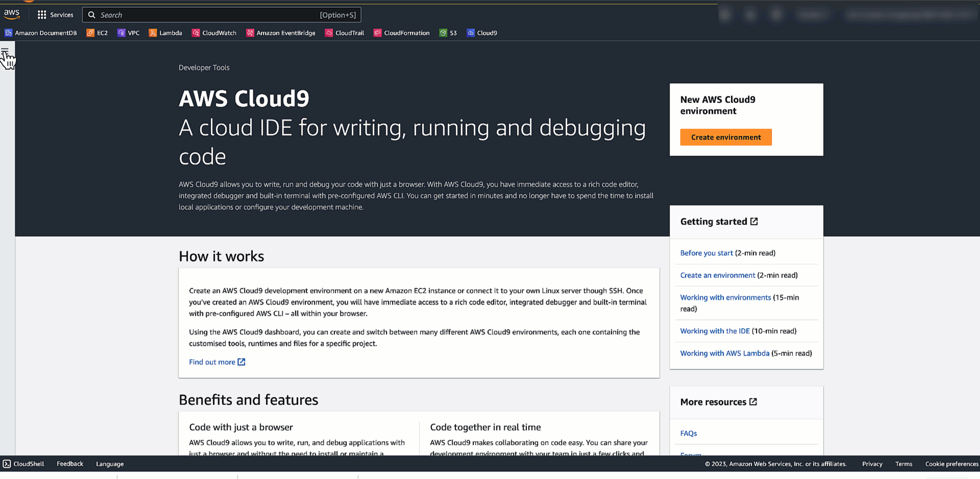The image size is (980, 479).
Task: Open Working with AWS Lambda guide
Action: [725, 354]
